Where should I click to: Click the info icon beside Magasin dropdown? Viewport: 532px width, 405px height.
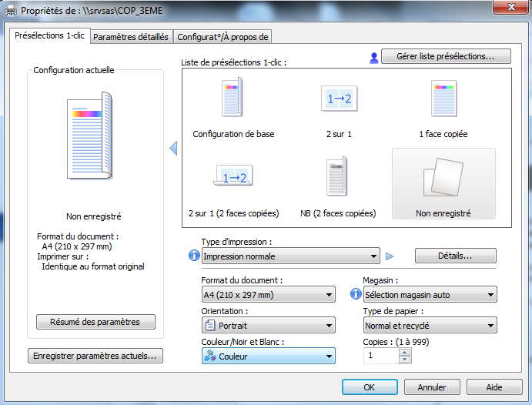[355, 294]
